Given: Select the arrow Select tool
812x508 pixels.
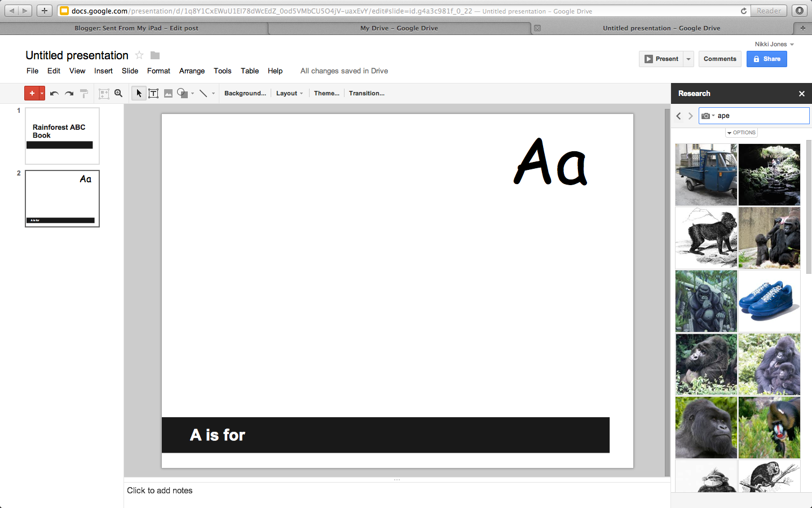Looking at the screenshot, I should tap(139, 93).
